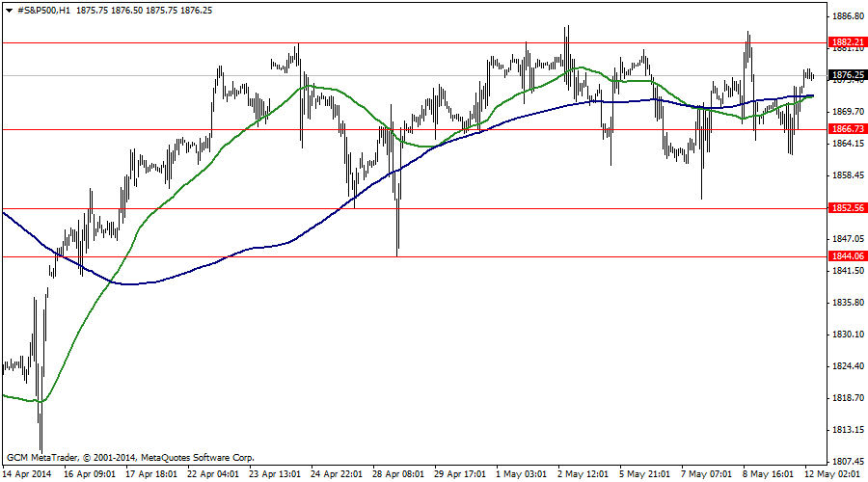The height and width of the screenshot is (482, 868).
Task: Click the 1813.15 price scale value
Action: pos(848,429)
